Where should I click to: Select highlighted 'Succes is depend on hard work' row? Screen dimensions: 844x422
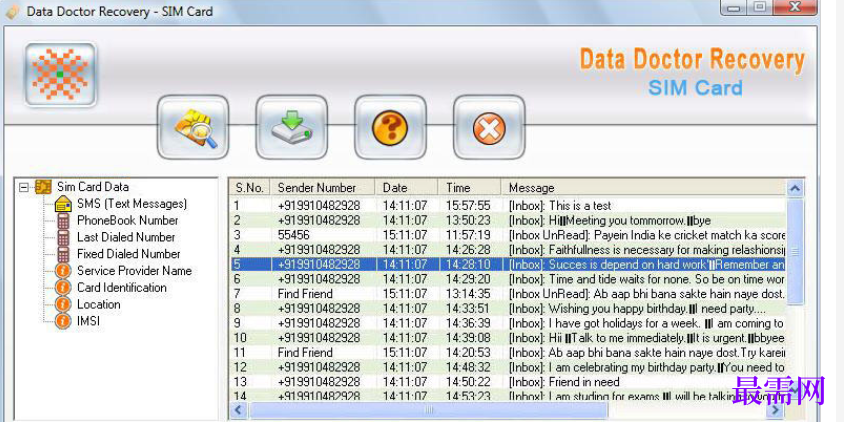pos(508,264)
